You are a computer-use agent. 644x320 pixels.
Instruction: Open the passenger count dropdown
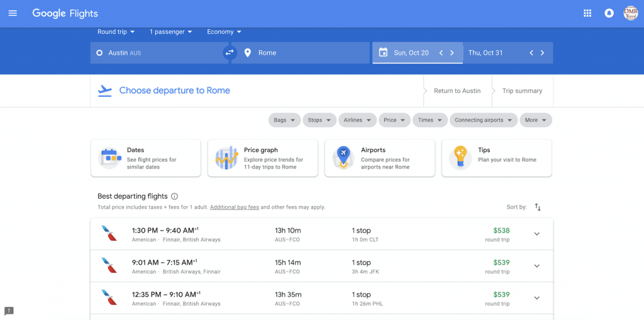pos(170,32)
